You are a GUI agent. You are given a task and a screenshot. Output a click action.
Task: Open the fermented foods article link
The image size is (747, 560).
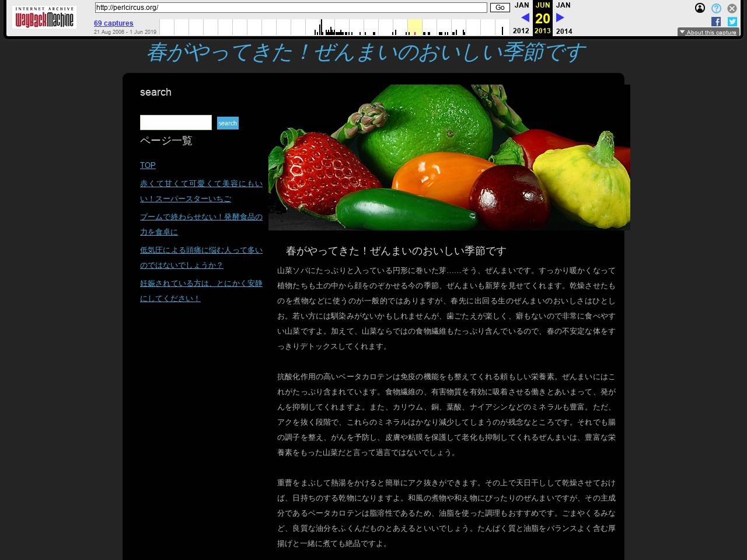pos(200,224)
